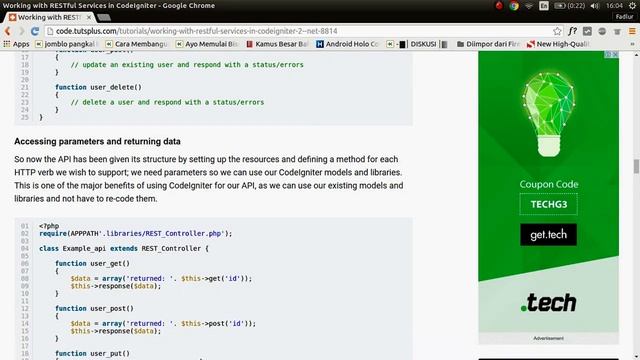640x360 pixels.
Task: Click the '<?php' code line
Action: point(49,226)
